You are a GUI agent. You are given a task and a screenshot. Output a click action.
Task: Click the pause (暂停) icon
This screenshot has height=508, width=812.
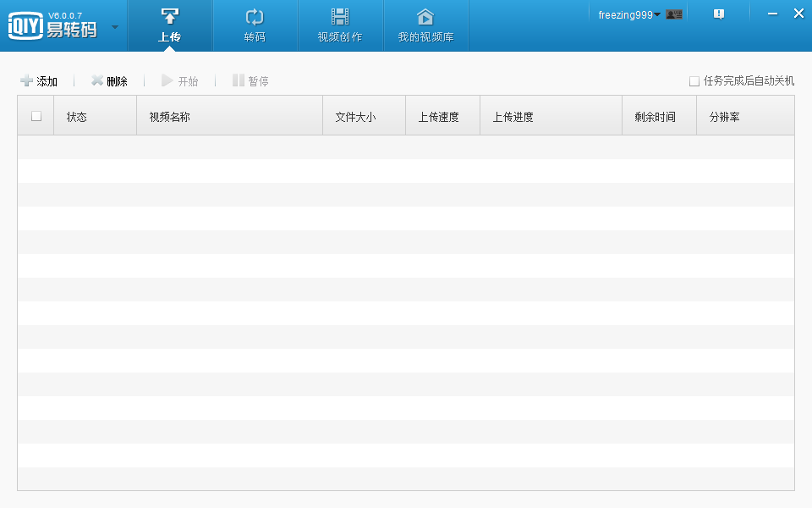(x=238, y=80)
